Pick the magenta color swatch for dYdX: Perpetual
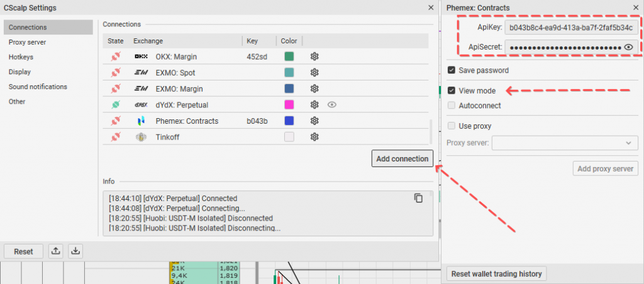The image size is (644, 284). coord(289,105)
